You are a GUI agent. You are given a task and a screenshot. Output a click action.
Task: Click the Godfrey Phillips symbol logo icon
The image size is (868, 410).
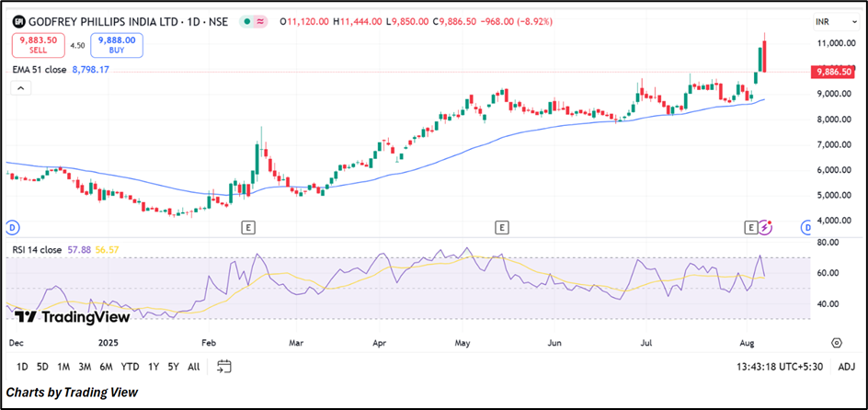[x=18, y=21]
